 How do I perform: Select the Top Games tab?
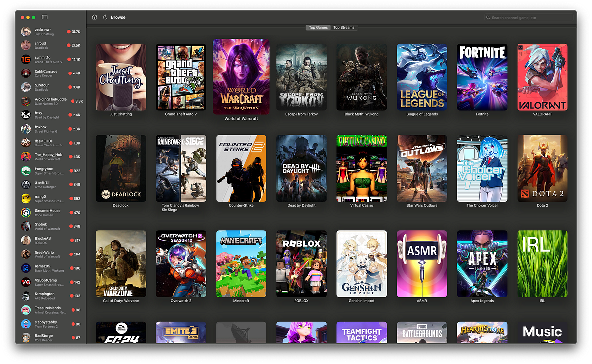click(318, 27)
